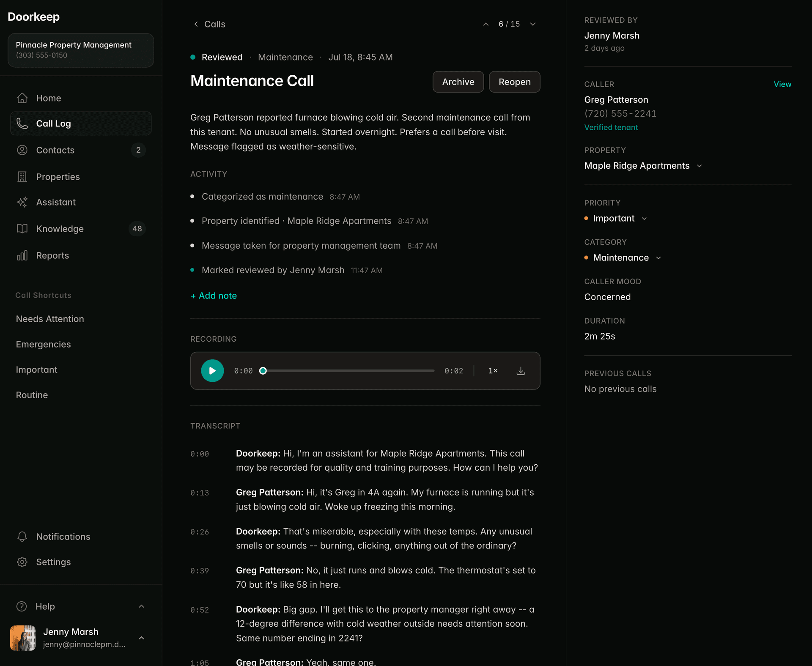Click 'Message taken for property management team'
This screenshot has width=812, height=666.
(301, 246)
